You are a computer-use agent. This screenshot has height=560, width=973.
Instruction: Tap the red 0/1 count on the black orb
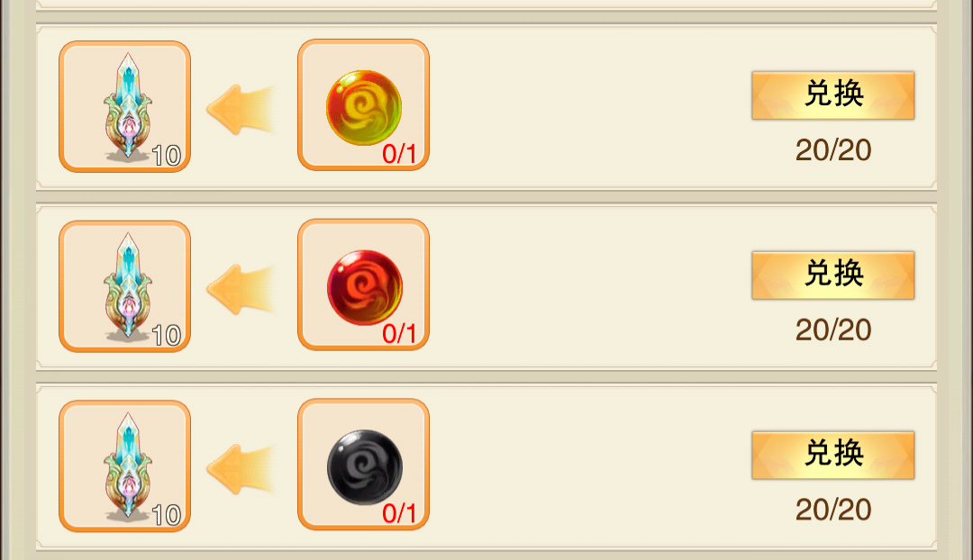(x=399, y=513)
